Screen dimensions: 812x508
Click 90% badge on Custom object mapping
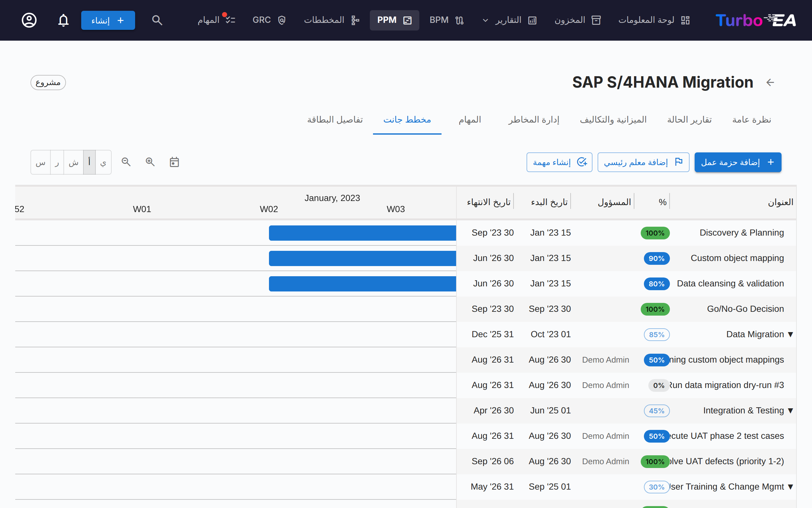point(657,258)
